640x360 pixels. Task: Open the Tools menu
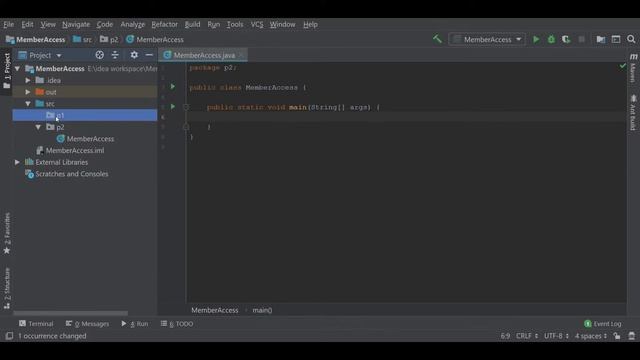(x=235, y=24)
